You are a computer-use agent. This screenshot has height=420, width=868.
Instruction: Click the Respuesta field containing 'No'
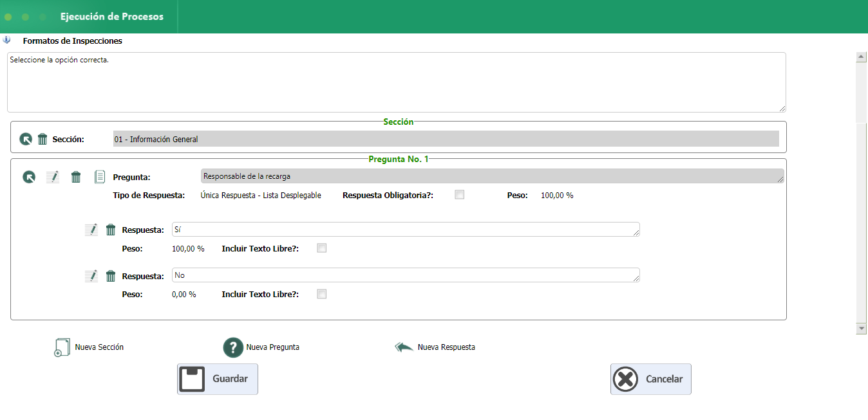click(x=406, y=275)
